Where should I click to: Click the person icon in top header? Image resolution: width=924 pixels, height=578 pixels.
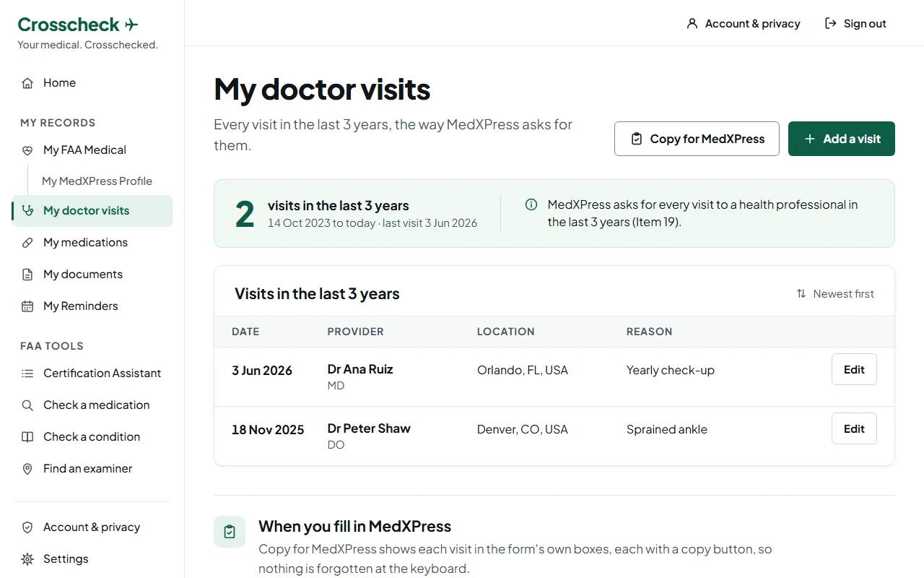(692, 23)
